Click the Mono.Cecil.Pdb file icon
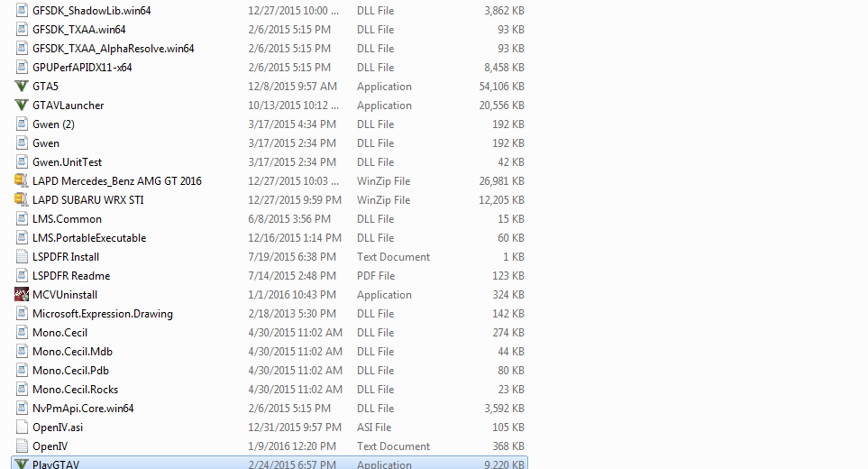This screenshot has width=868, height=469. [x=22, y=371]
